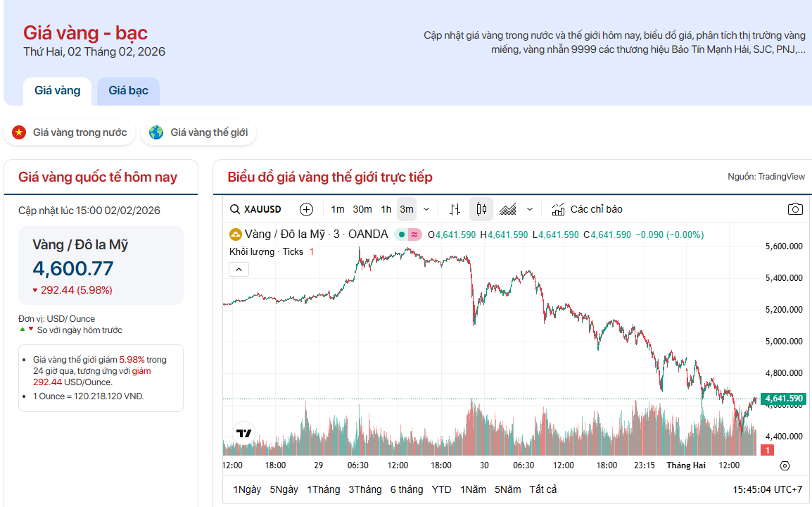
Task: Open chart settings gear icon
Action: pyautogui.click(x=785, y=465)
